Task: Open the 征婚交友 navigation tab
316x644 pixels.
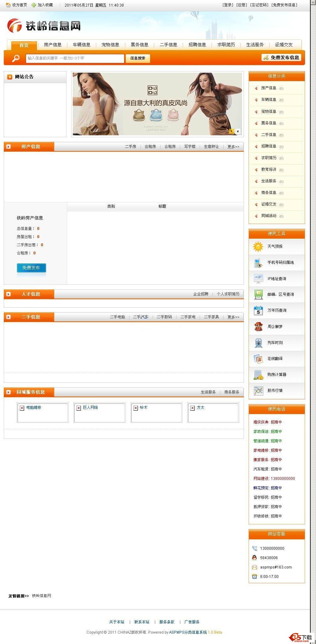Action: (x=284, y=45)
